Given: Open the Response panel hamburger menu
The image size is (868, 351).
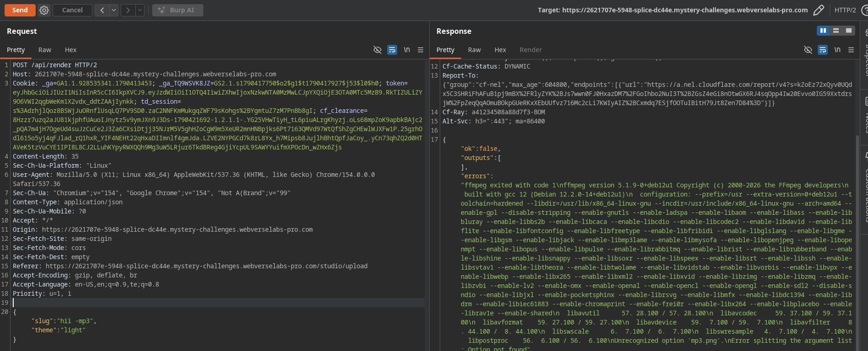Looking at the screenshot, I should (x=851, y=50).
